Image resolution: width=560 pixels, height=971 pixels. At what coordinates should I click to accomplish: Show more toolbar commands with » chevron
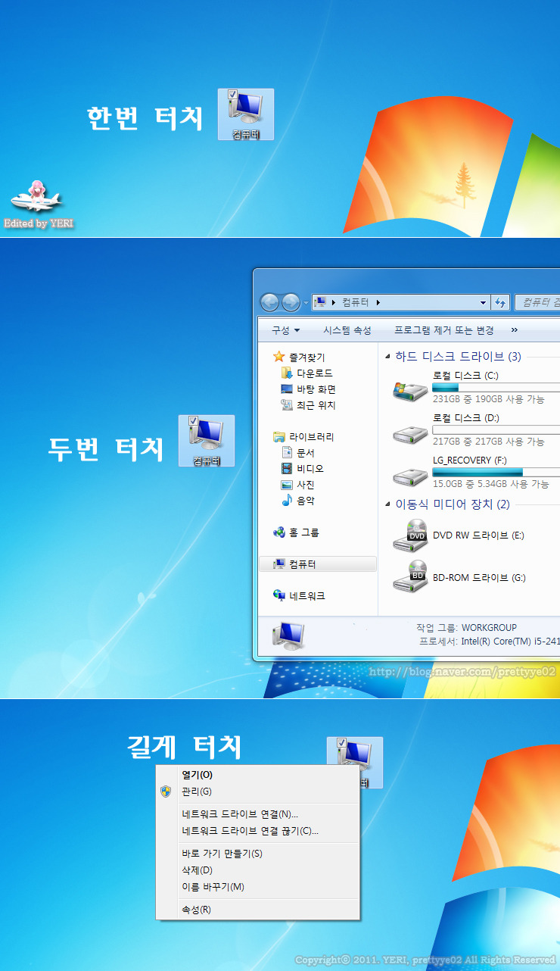point(515,330)
